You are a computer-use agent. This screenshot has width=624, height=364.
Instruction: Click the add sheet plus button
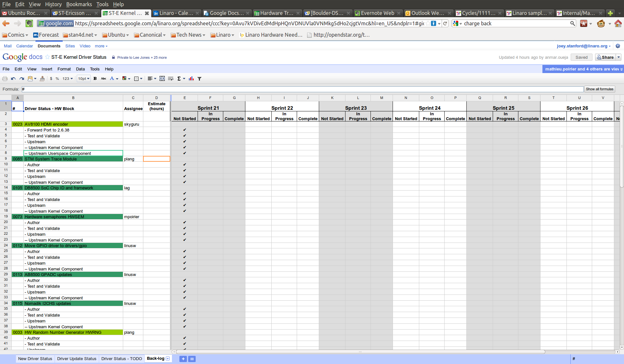tap(183, 359)
